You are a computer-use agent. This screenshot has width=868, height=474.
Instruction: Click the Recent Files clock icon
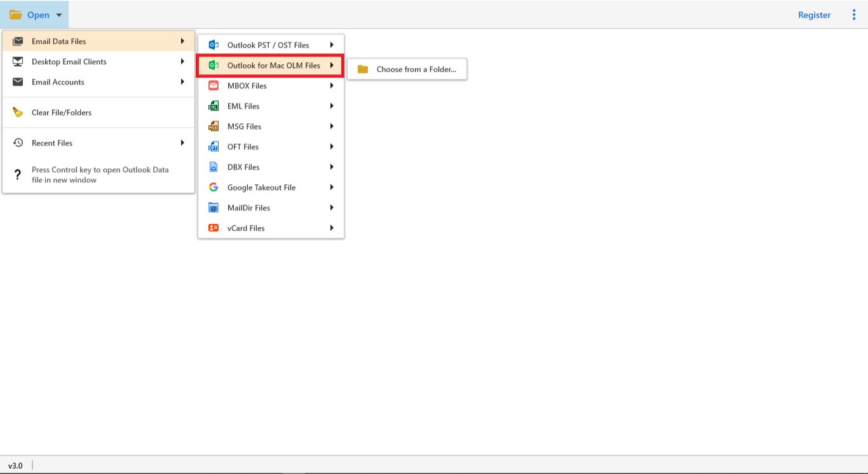pyautogui.click(x=18, y=143)
